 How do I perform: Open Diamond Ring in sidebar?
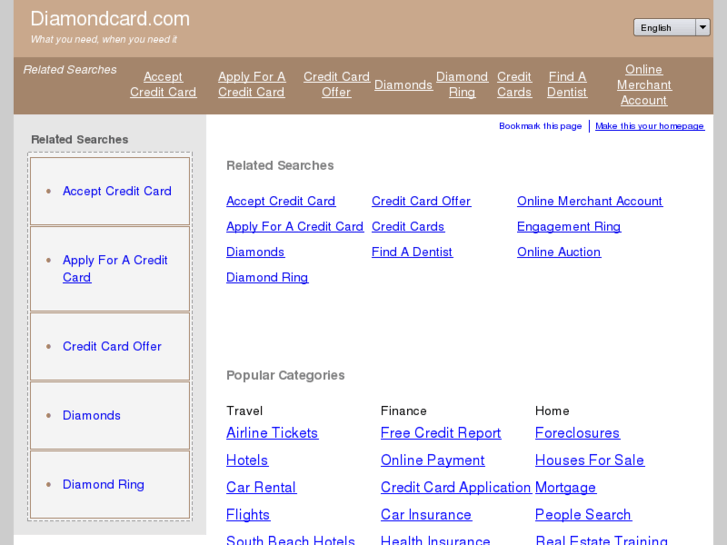pyautogui.click(x=103, y=485)
